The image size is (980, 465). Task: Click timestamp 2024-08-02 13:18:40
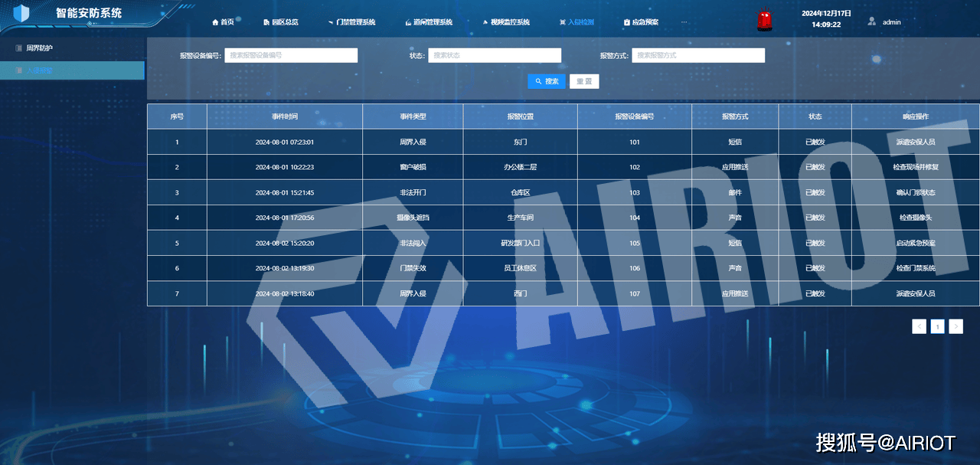(285, 293)
